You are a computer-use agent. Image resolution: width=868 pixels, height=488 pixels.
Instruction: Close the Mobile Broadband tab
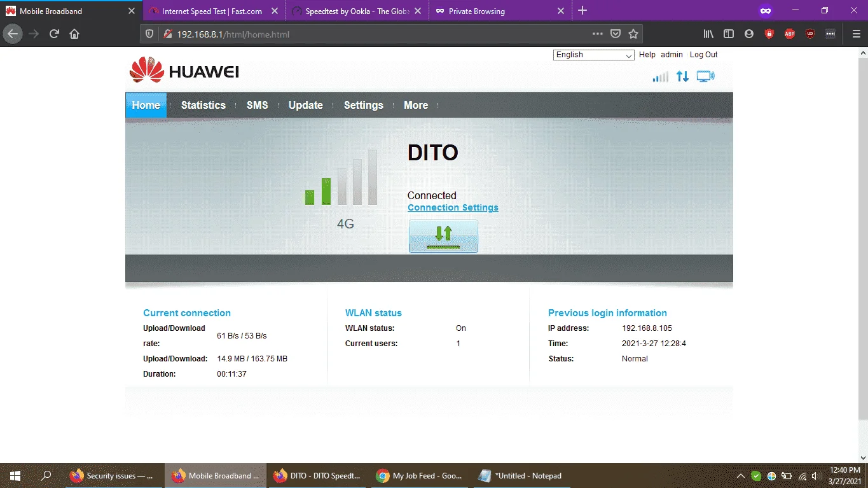(132, 11)
